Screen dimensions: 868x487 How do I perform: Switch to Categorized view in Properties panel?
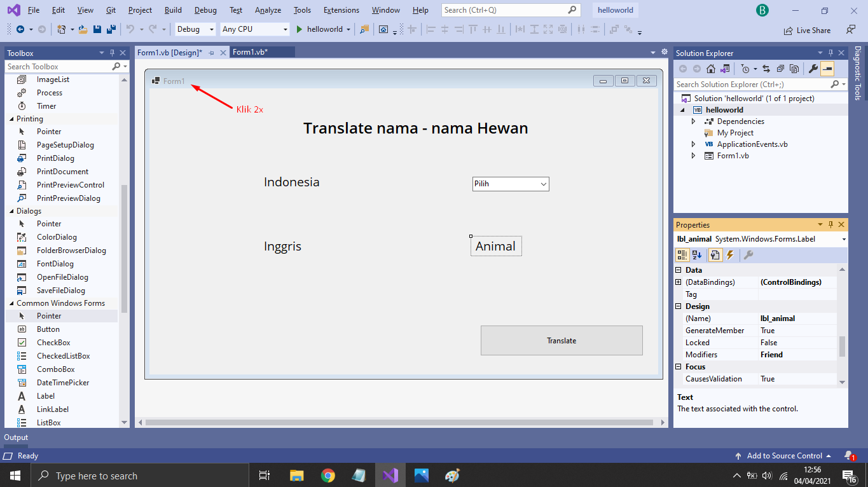point(682,256)
